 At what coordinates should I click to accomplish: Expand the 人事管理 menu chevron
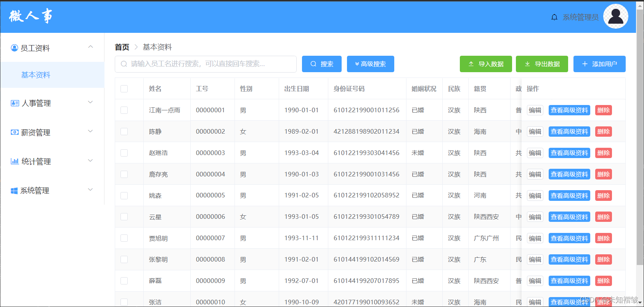90,102
